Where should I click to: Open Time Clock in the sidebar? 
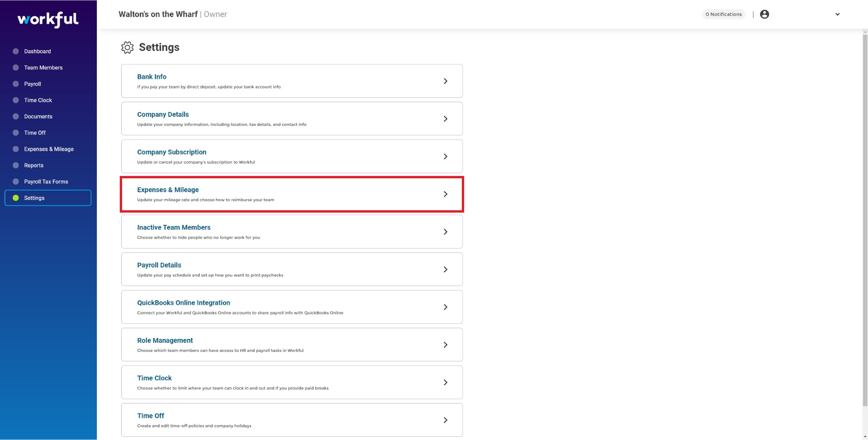click(38, 100)
